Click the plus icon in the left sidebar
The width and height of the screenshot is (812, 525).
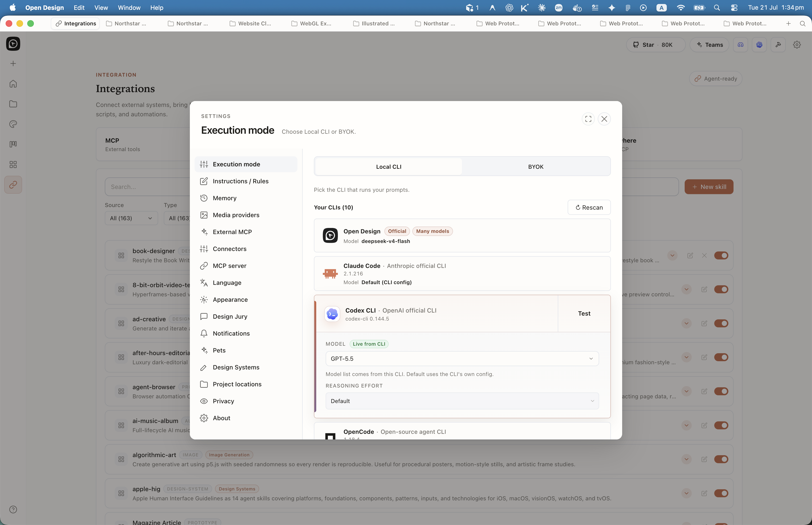[13, 63]
